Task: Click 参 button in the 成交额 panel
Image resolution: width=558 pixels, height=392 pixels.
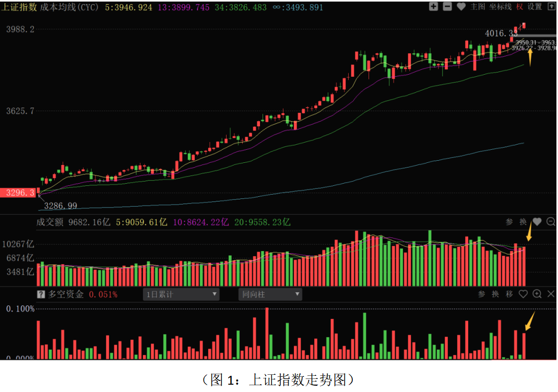Action: tap(509, 222)
